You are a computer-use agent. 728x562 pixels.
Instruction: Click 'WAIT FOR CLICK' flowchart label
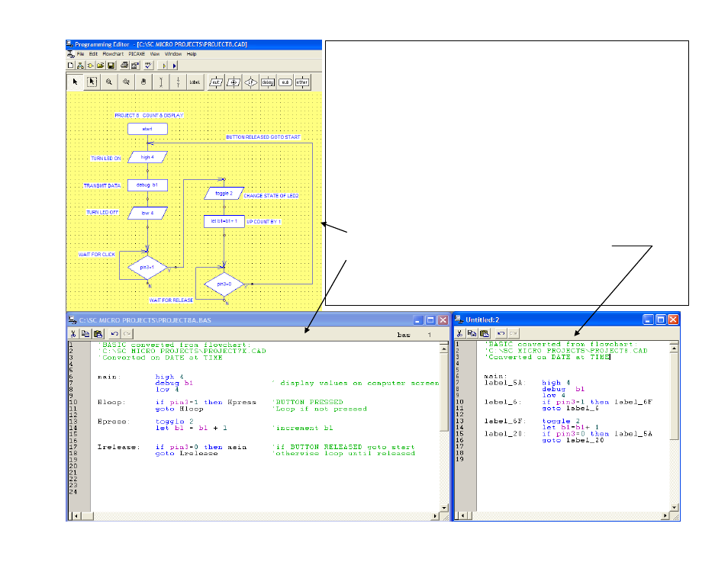(97, 255)
